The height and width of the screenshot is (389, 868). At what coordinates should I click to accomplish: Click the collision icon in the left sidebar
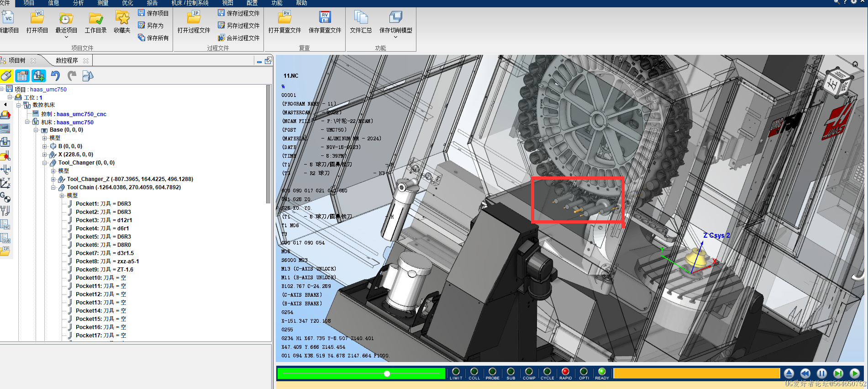pos(5,156)
